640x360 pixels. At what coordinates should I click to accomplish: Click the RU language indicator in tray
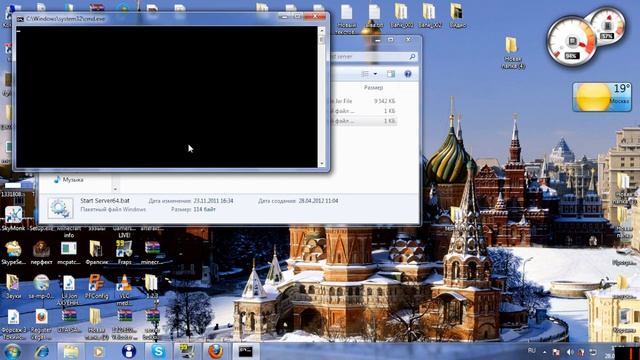click(531, 351)
